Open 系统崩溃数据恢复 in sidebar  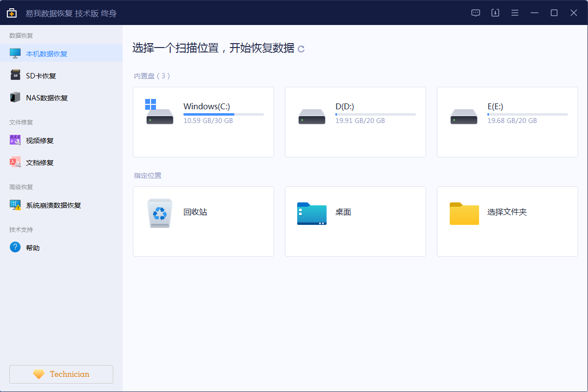(x=53, y=205)
